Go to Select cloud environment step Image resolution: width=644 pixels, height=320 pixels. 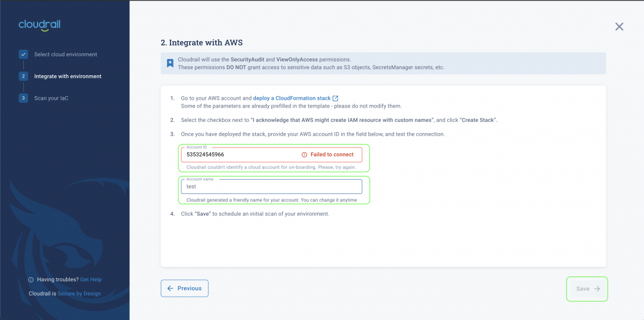66,54
